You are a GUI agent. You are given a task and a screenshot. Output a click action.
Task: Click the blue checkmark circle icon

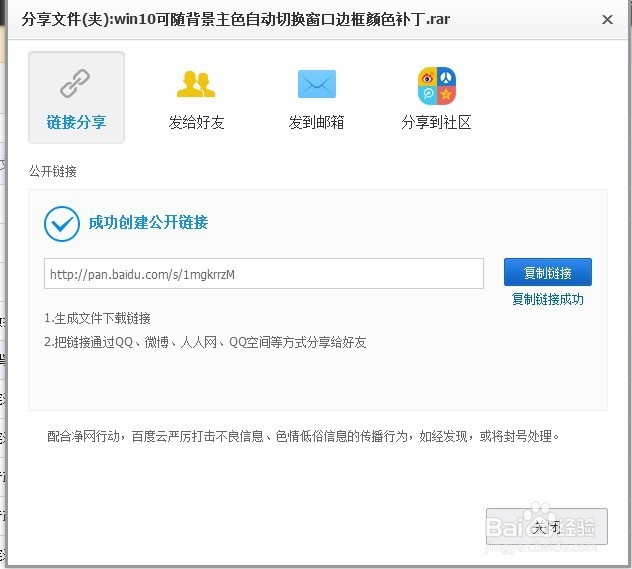coord(62,224)
